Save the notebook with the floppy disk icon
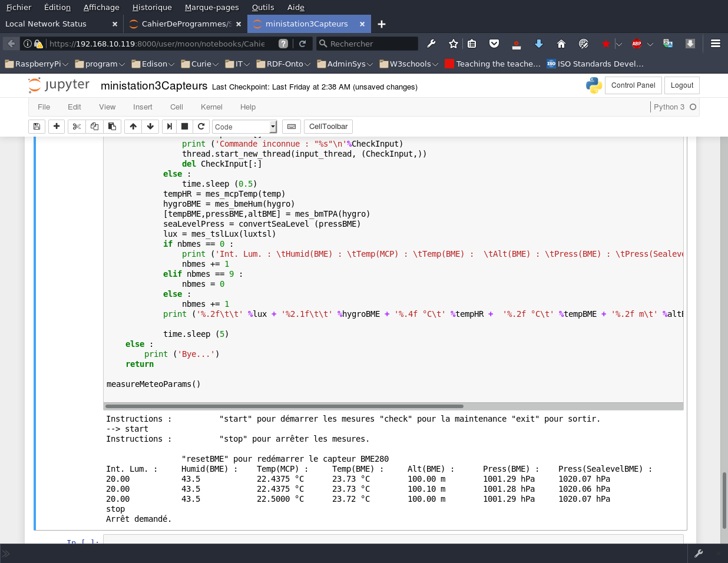The height and width of the screenshot is (563, 728). coord(37,127)
